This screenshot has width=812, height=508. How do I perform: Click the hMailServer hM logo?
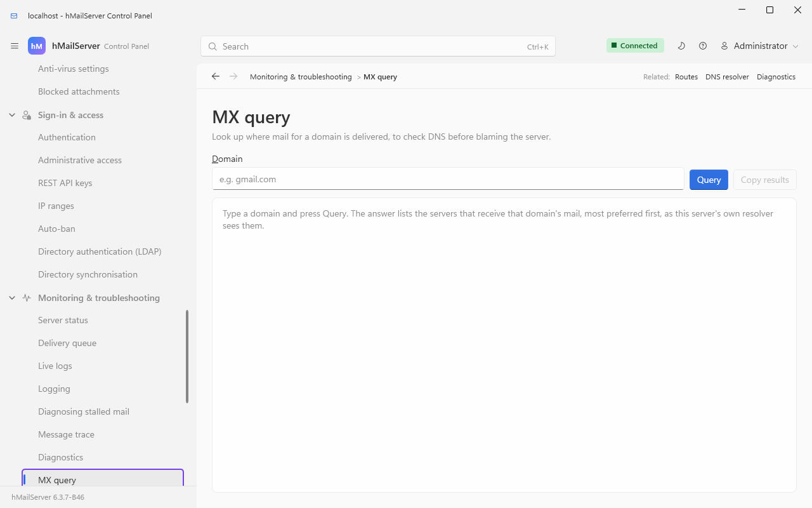point(37,46)
